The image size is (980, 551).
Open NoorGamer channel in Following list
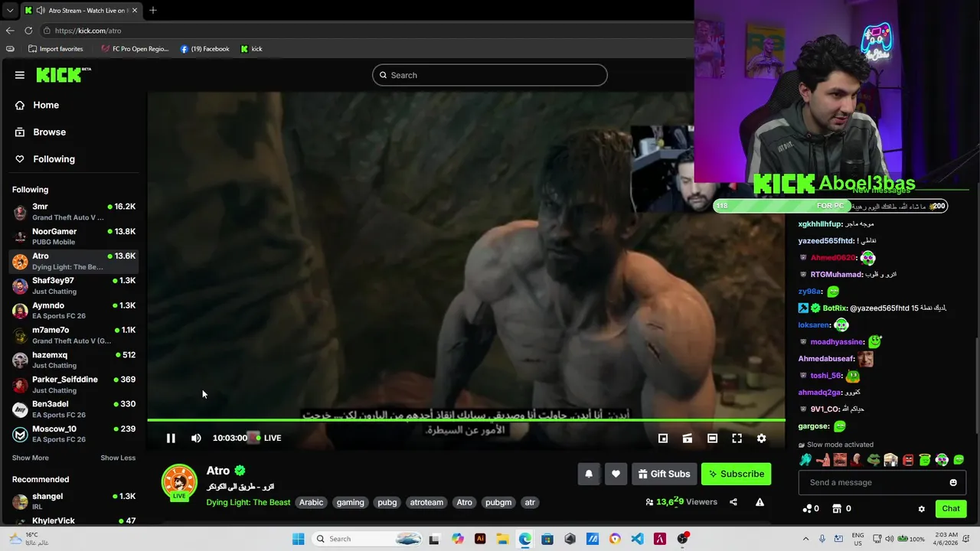[73, 236]
